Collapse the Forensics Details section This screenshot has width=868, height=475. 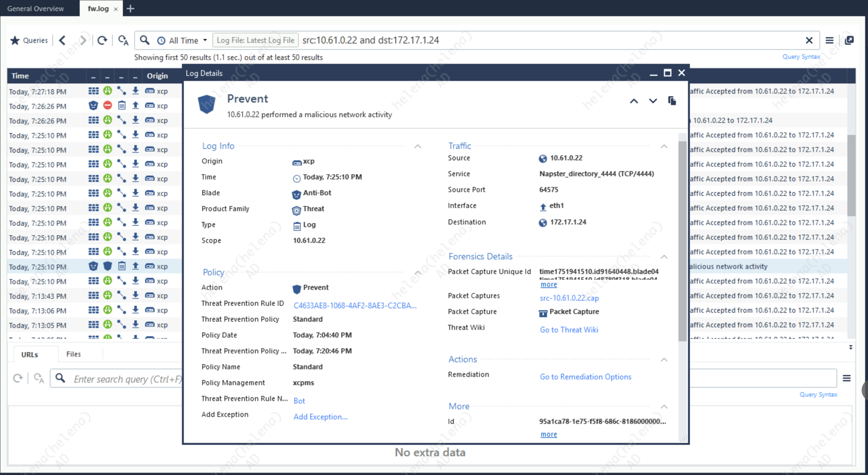pos(664,257)
